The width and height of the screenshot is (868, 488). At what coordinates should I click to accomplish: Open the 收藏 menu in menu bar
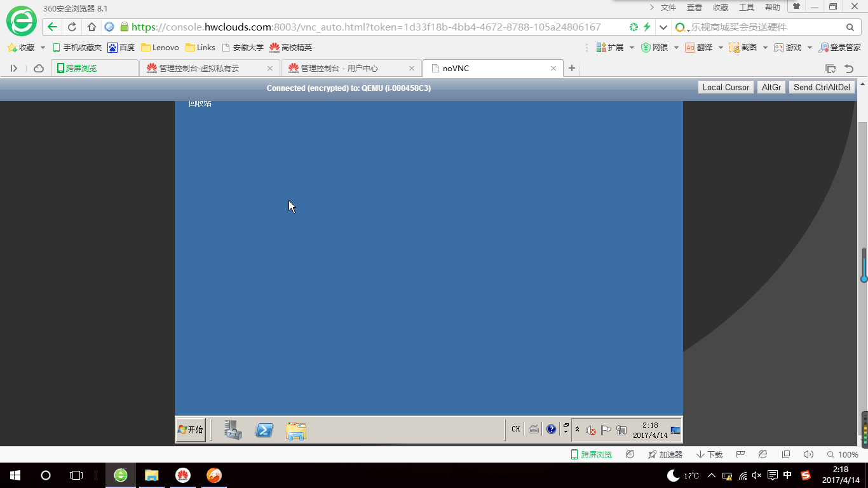pos(721,8)
